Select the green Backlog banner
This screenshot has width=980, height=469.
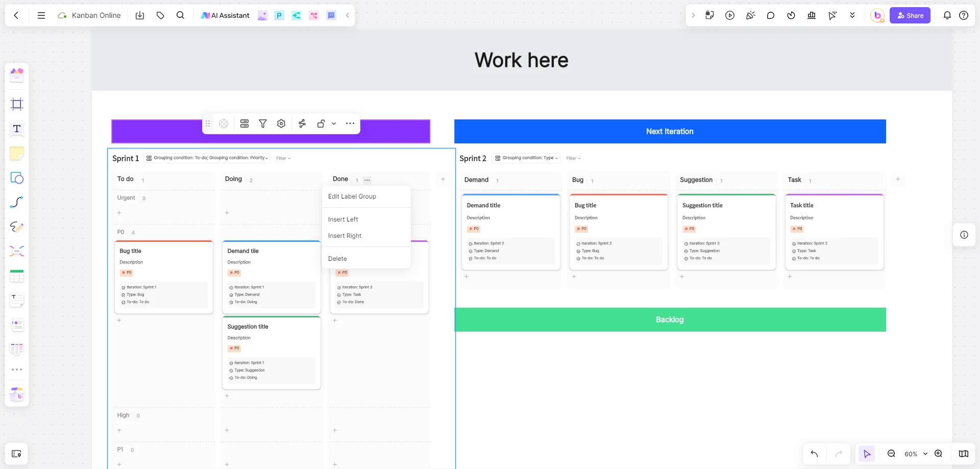[670, 319]
